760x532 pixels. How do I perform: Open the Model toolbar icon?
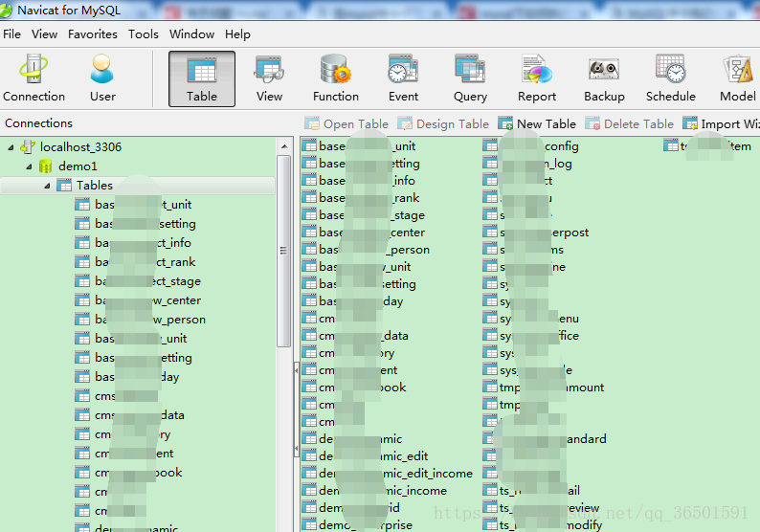(x=737, y=78)
